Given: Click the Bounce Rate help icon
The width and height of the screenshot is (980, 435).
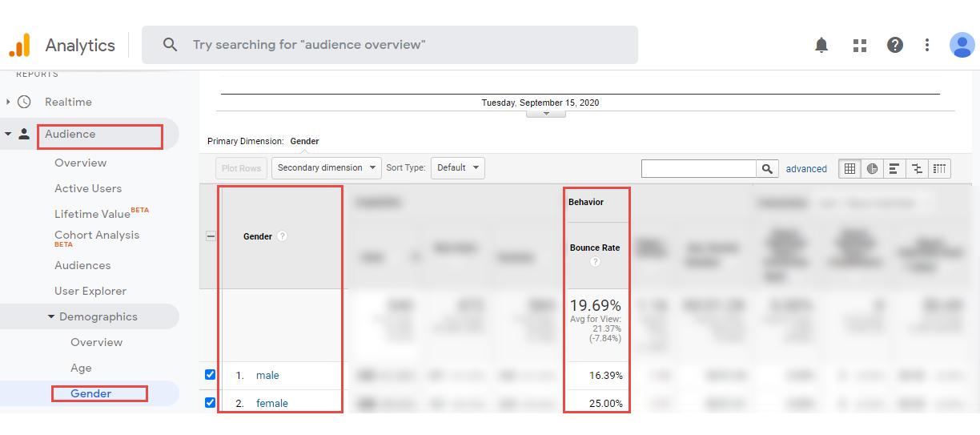Looking at the screenshot, I should 595,262.
